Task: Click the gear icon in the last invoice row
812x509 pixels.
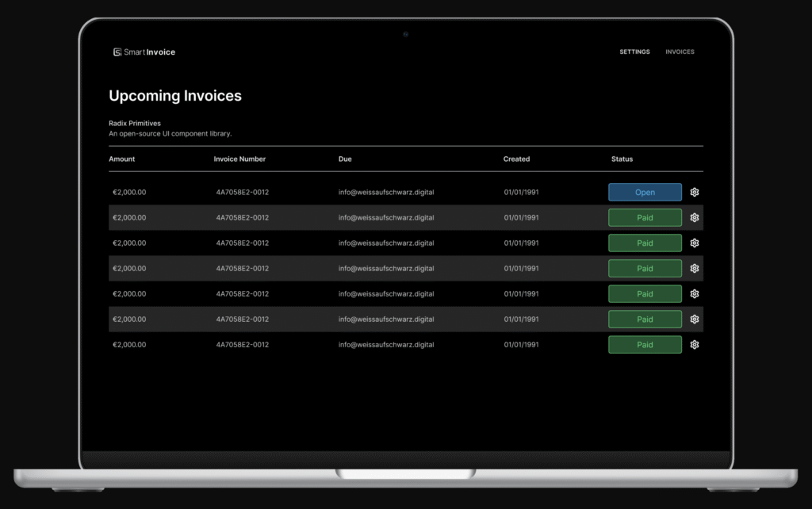Action: point(695,345)
